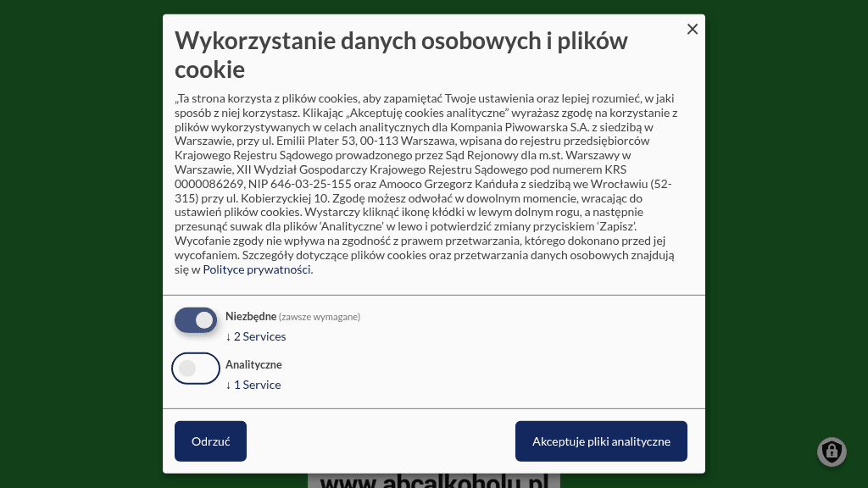Close the cookie consent dialog

tap(692, 30)
